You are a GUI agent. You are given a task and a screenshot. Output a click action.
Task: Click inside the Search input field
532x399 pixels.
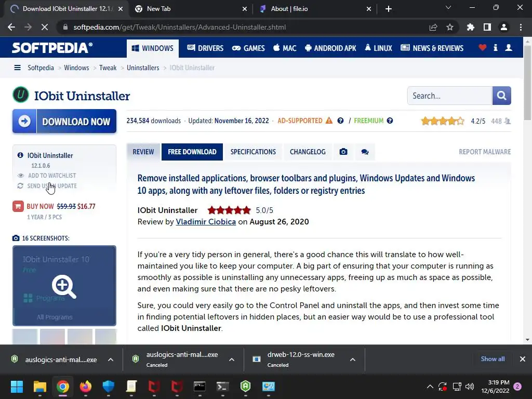[449, 96]
